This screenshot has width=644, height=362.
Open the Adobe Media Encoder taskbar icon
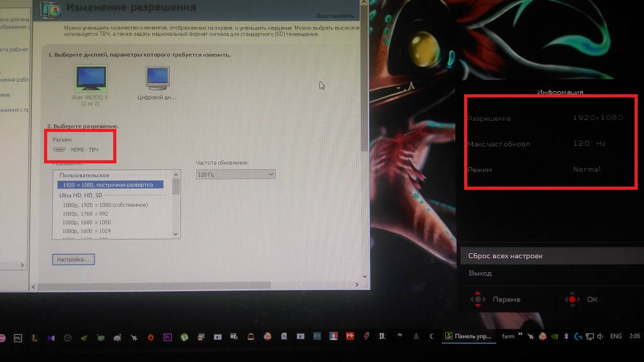17,337
